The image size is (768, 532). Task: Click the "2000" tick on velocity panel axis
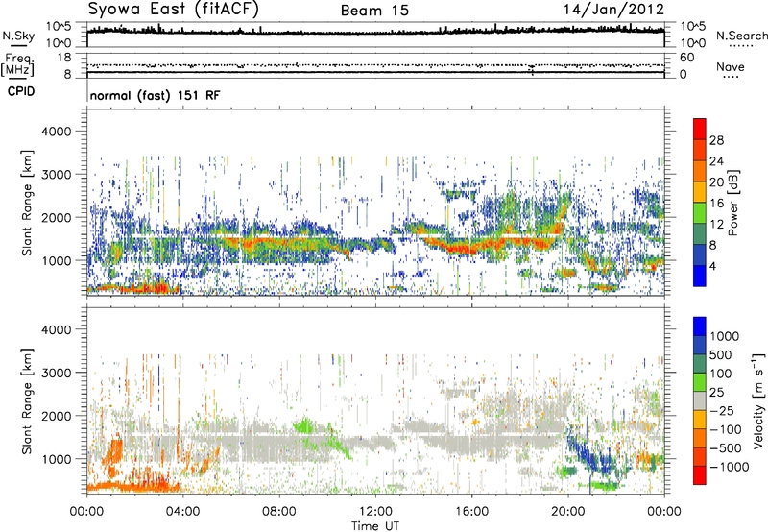56,416
